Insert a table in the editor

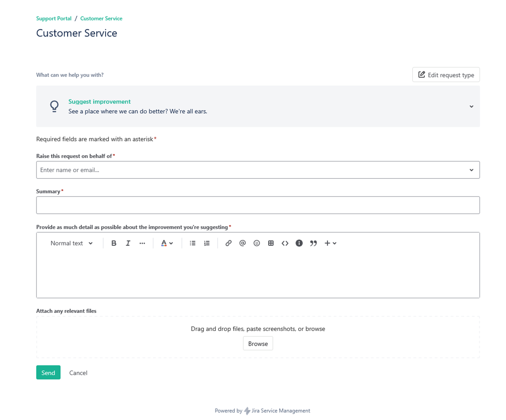click(x=271, y=243)
